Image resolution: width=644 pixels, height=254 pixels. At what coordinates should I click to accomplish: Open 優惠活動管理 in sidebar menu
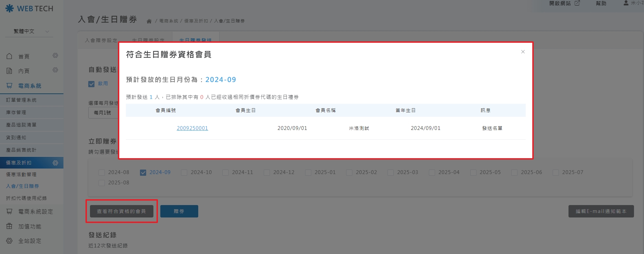(21, 174)
